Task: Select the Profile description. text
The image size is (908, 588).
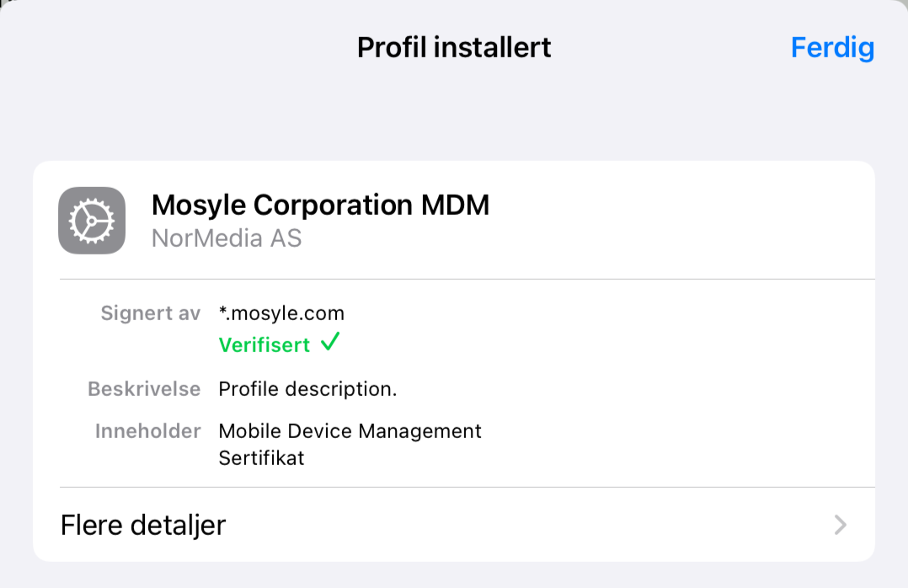Action: click(x=307, y=388)
